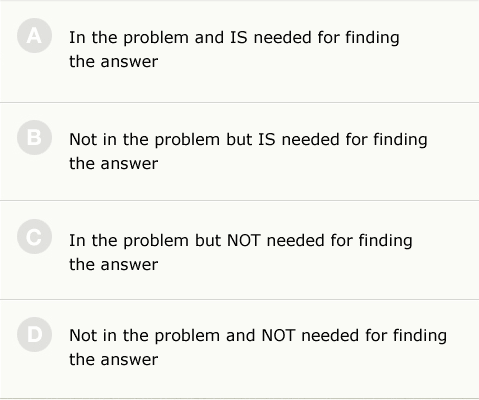The image size is (479, 400).
Task: Click 'finding' at end of option B
Action: 400,140
